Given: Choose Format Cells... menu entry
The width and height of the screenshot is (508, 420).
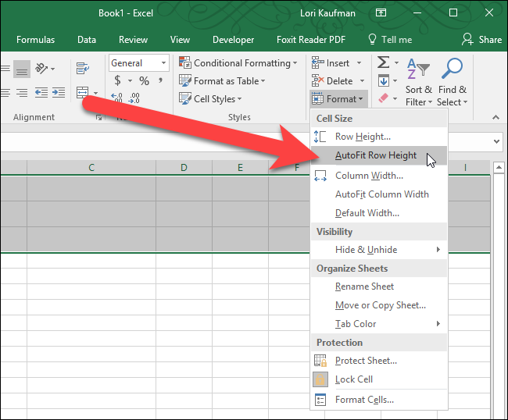Looking at the screenshot, I should point(364,400).
